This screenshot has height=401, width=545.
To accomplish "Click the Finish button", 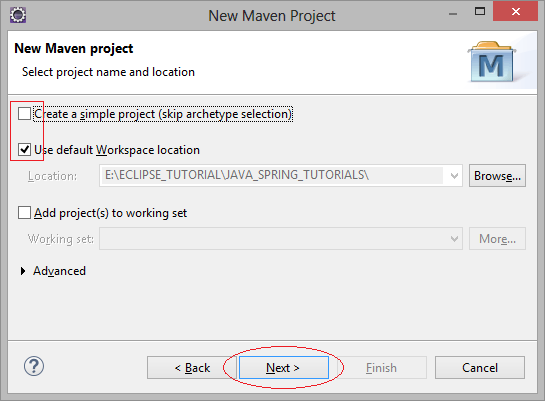I will (x=382, y=368).
